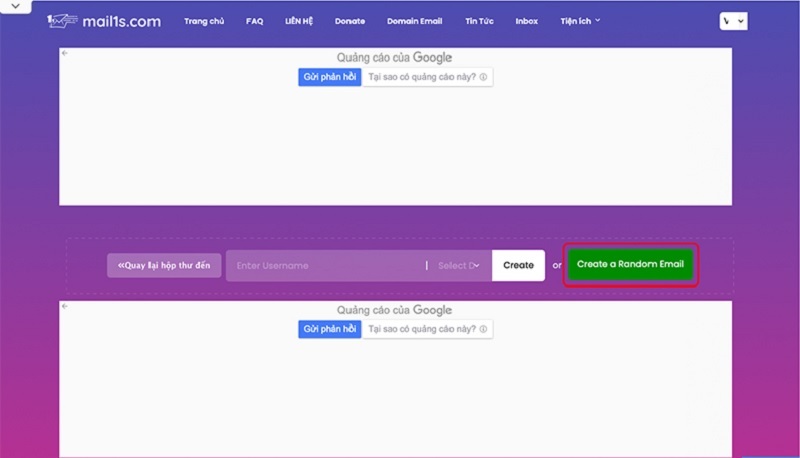The height and width of the screenshot is (458, 800).
Task: Collapse the top-left chevron tab
Action: coord(15,6)
